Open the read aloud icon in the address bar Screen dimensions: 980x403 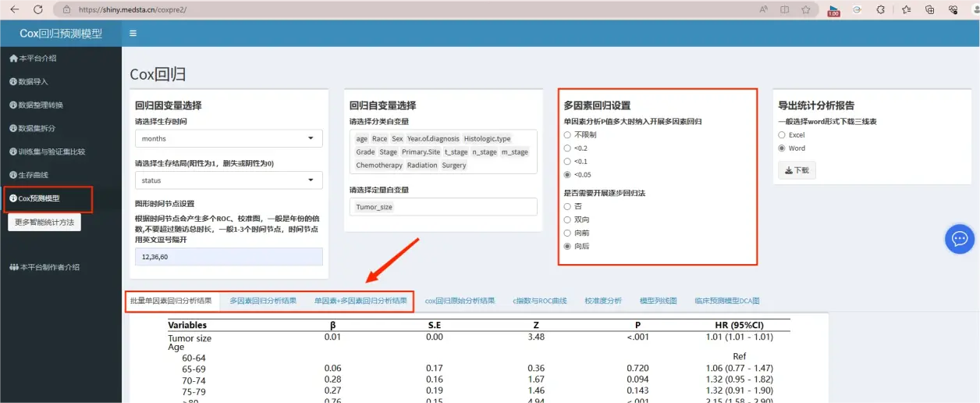coord(763,9)
